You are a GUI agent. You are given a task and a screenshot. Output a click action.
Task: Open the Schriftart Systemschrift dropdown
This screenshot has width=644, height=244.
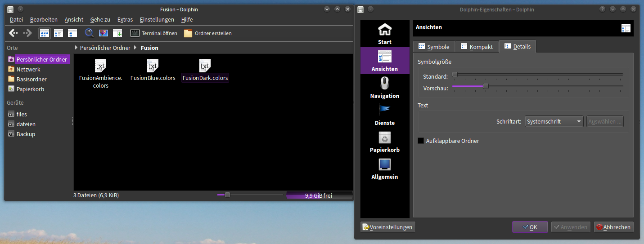(554, 121)
